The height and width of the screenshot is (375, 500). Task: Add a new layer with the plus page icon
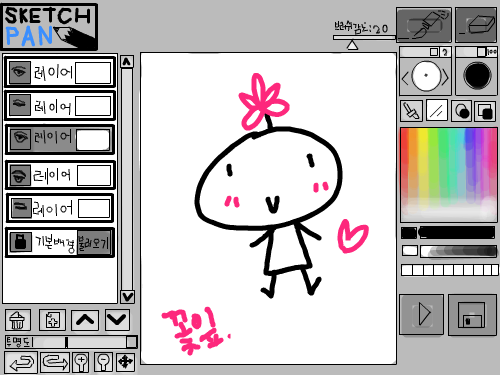(52, 320)
